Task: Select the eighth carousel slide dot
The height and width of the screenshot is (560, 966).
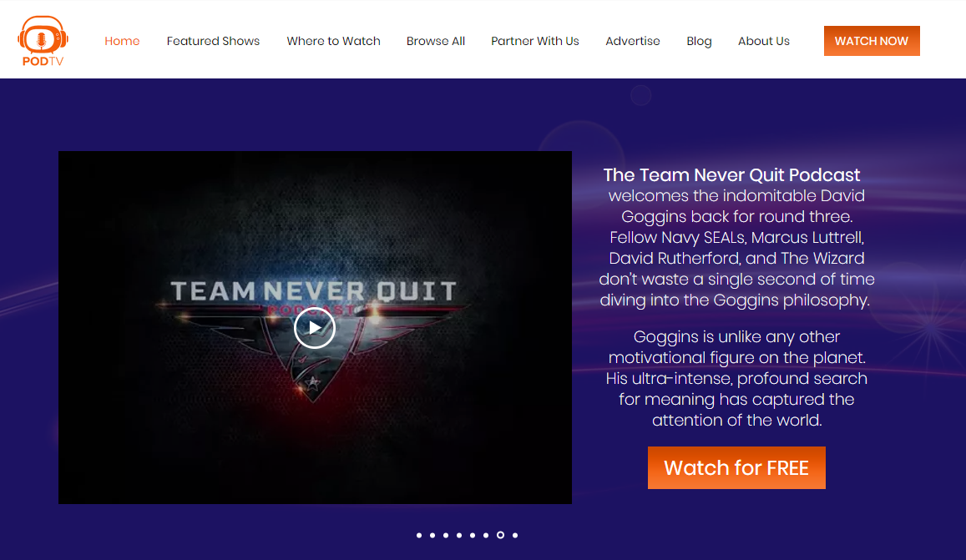Action: 515,535
